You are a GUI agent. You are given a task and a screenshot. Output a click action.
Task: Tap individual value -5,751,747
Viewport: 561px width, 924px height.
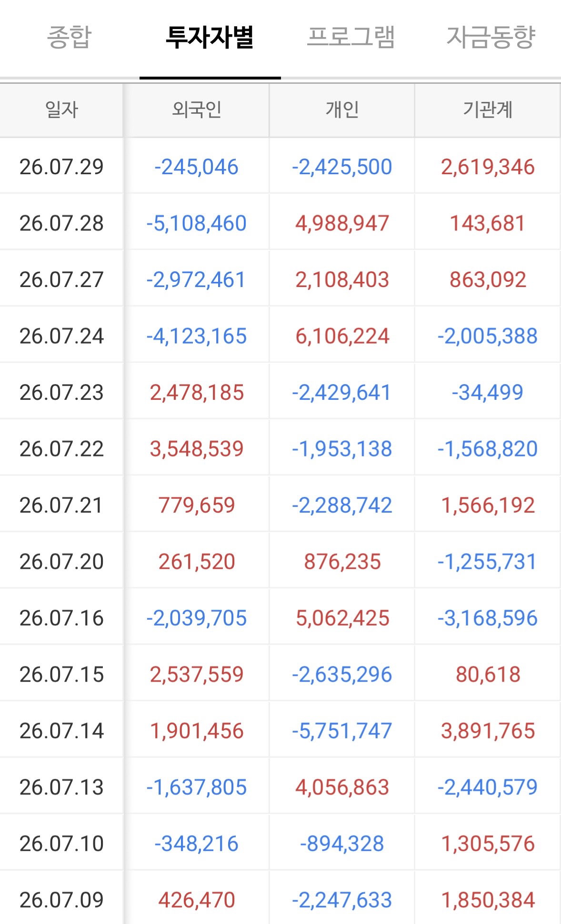point(342,731)
